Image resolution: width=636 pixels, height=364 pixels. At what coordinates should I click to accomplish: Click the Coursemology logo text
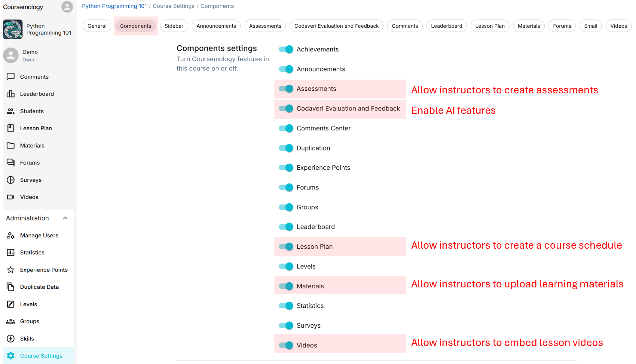23,7
